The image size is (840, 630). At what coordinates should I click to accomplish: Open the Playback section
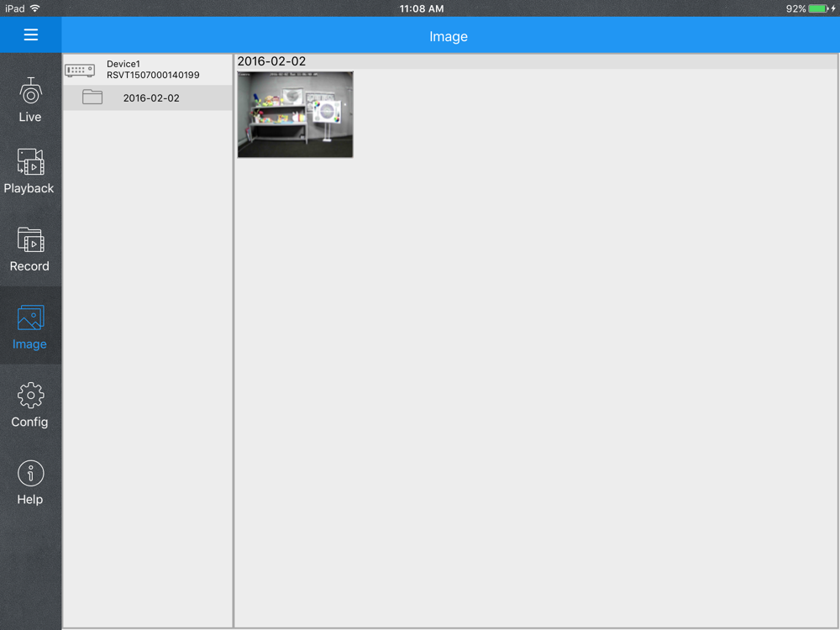(30, 171)
